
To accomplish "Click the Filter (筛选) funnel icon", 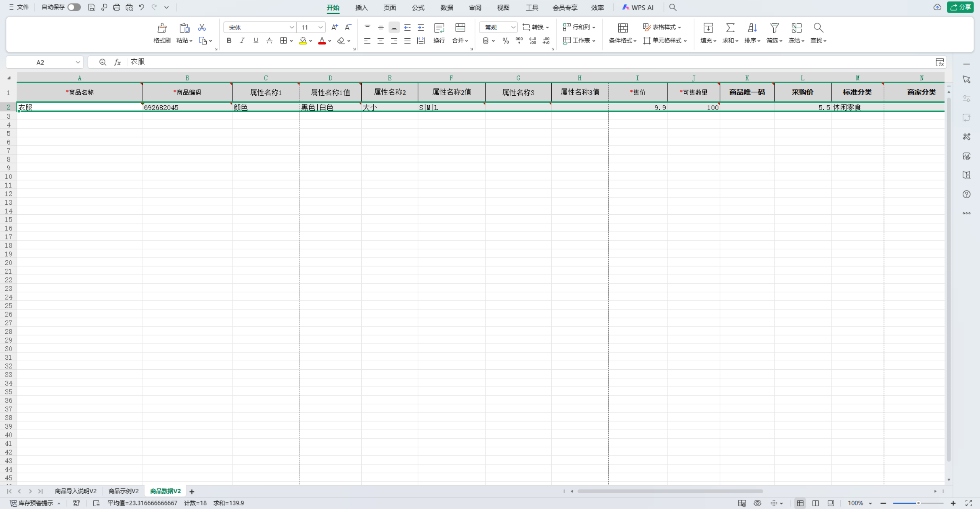I will [774, 28].
